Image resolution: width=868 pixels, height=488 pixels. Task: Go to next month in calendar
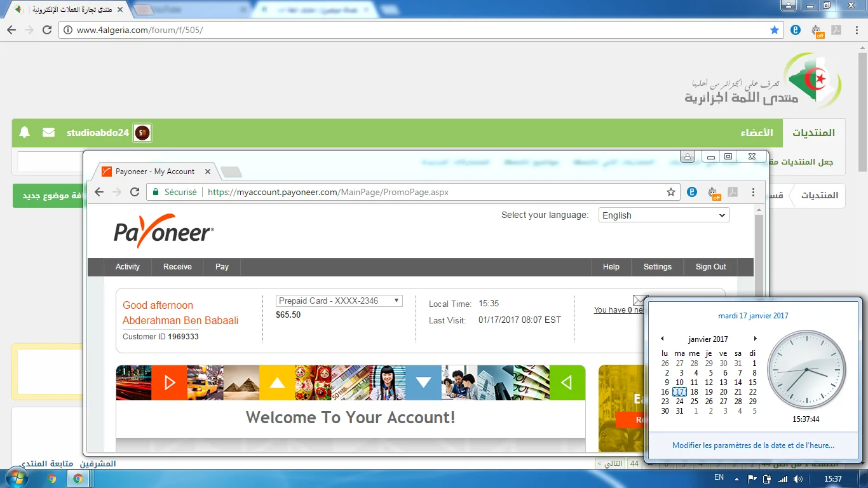[755, 339]
